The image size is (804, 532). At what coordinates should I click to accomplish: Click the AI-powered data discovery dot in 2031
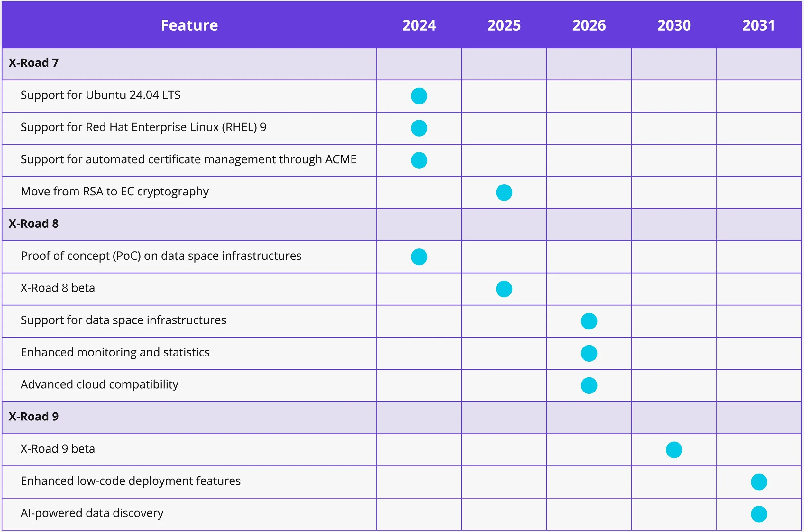tap(759, 513)
